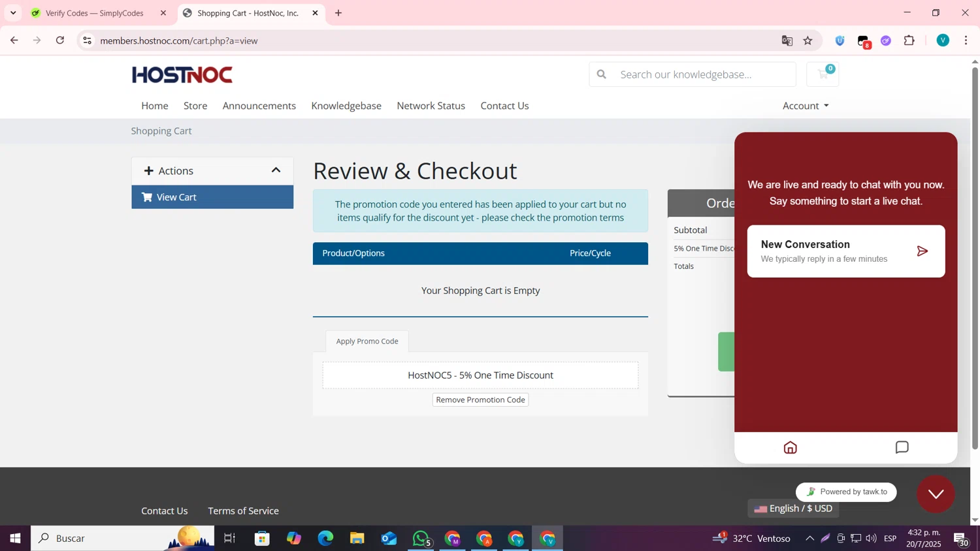This screenshot has width=980, height=551.
Task: Select View Cart in the sidebar
Action: coord(212,197)
